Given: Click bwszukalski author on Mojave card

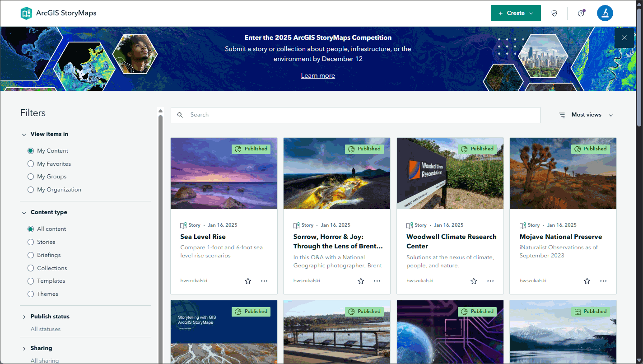Looking at the screenshot, I should pyautogui.click(x=533, y=281).
